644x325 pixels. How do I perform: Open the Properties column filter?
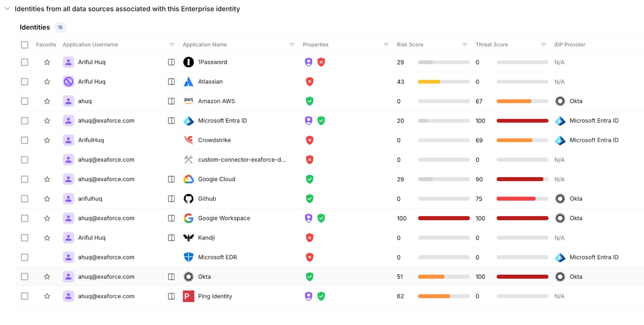pyautogui.click(x=386, y=45)
